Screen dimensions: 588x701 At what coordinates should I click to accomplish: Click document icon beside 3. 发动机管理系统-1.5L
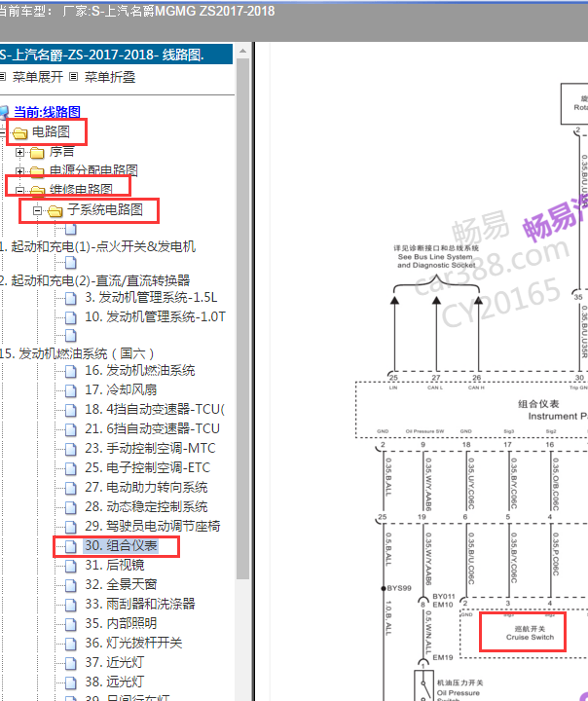(x=71, y=299)
